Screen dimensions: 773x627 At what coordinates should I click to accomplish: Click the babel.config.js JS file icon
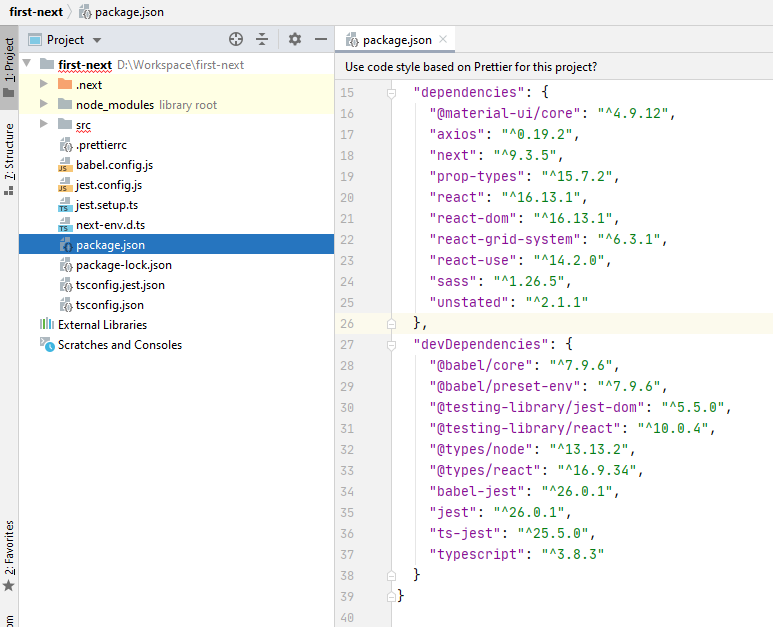coord(65,165)
